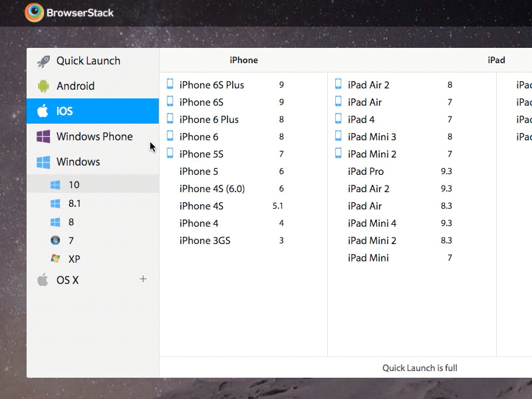Image resolution: width=532 pixels, height=399 pixels.
Task: Click 'Quick Launch is full' message
Action: coord(420,368)
